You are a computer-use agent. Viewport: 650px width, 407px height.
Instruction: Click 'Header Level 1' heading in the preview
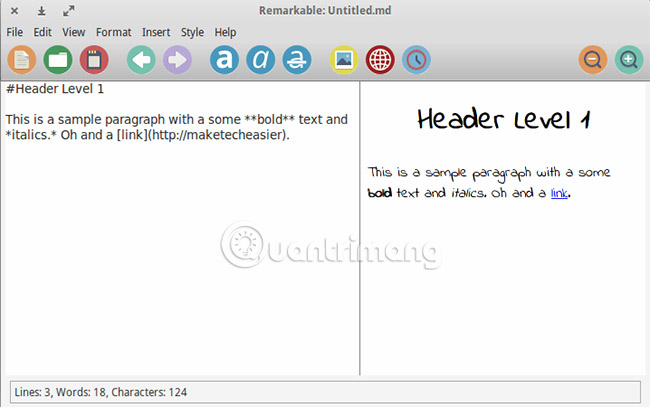[504, 119]
